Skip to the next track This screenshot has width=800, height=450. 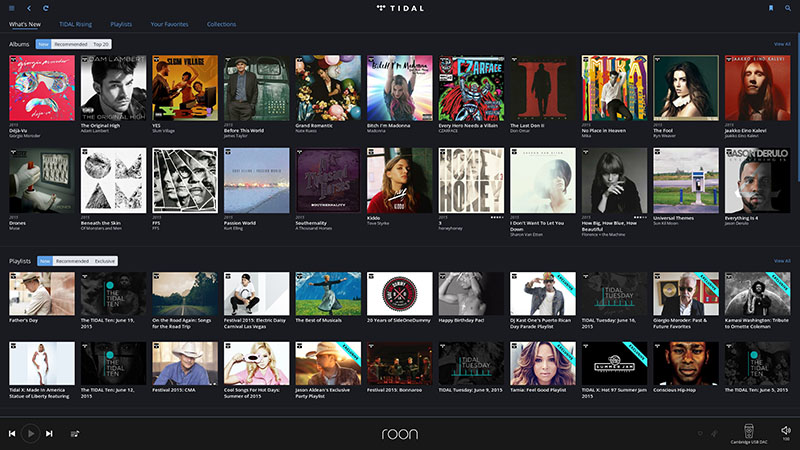49,434
